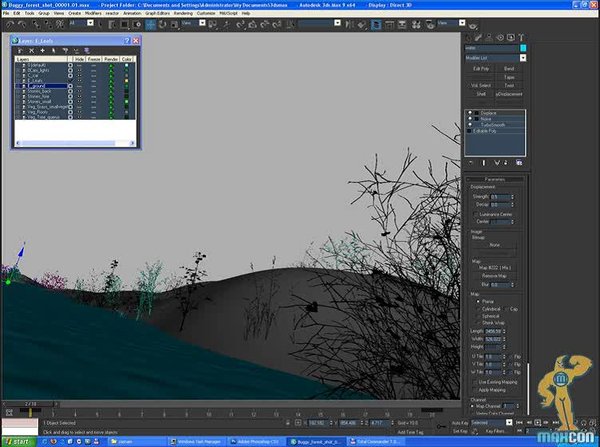Click the Quick Render teapot icon
The image size is (600, 447).
pyautogui.click(x=473, y=25)
